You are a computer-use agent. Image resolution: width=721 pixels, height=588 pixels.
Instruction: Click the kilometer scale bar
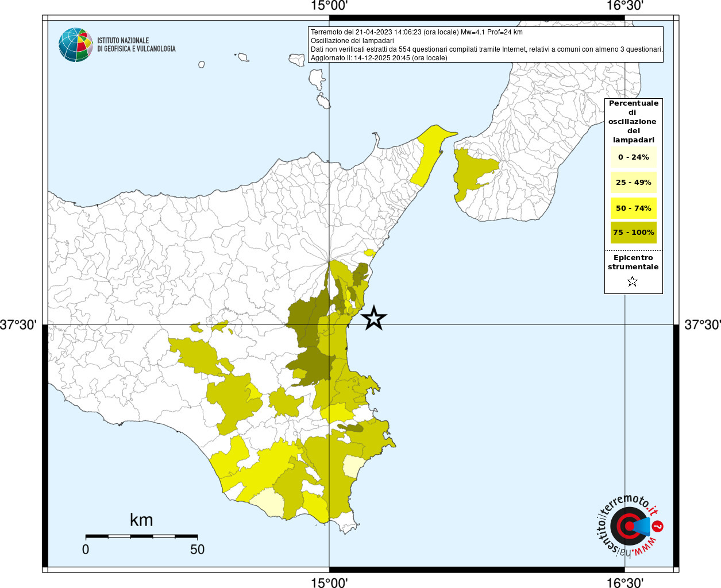[141, 536]
